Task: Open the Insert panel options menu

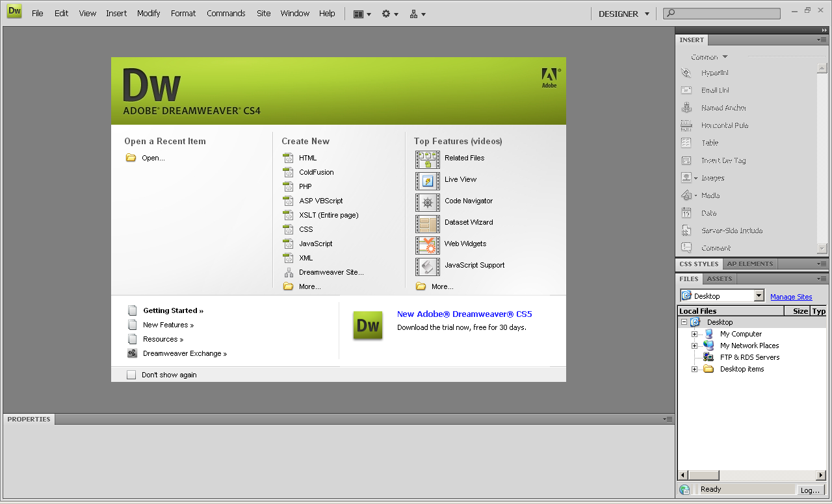Action: point(822,40)
